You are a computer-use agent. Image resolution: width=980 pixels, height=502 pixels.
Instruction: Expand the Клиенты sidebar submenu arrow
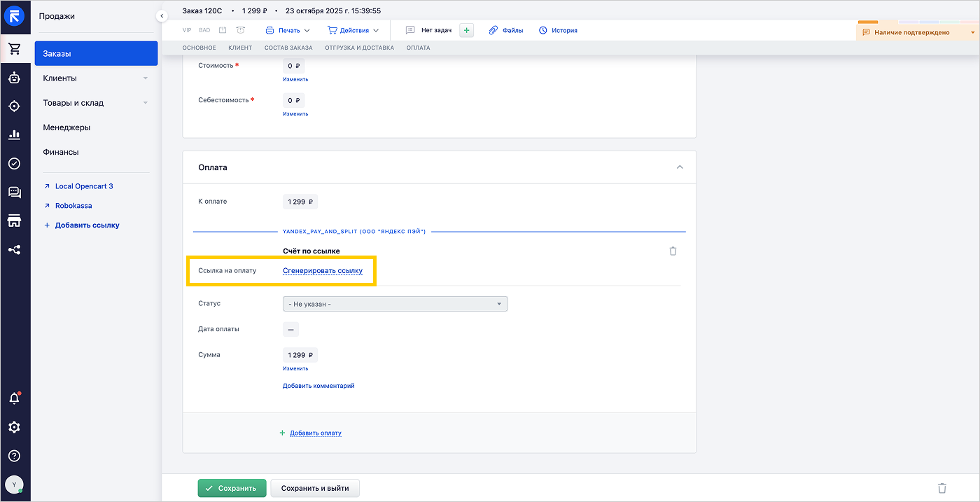[146, 78]
